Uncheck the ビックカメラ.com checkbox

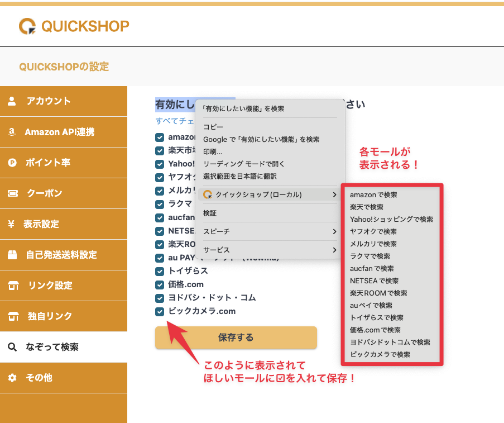tap(160, 311)
